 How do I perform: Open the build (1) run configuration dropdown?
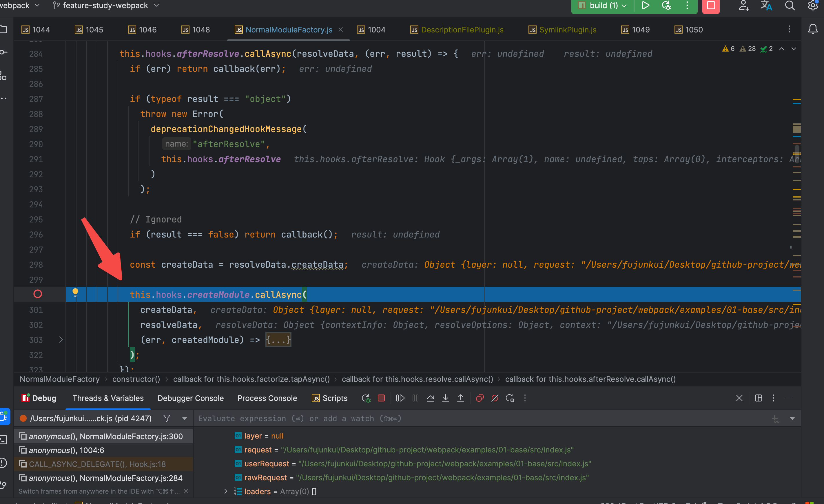[x=603, y=6]
